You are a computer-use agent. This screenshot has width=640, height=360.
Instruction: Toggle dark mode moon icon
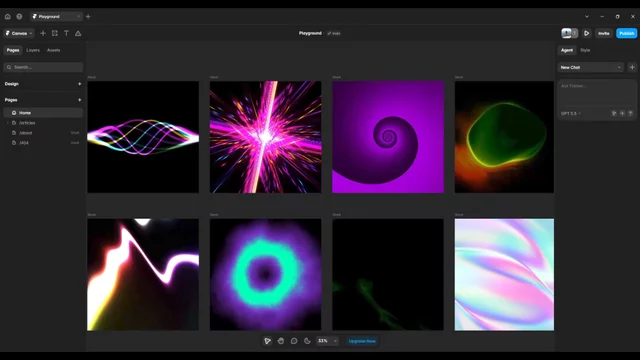tap(307, 341)
